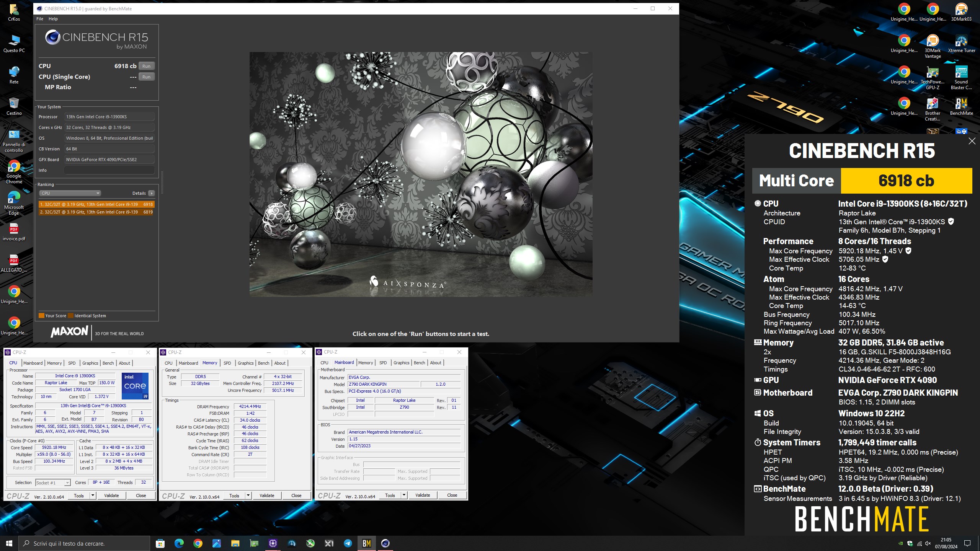Launch Google Chrome from the desktop shortcut

(14, 172)
